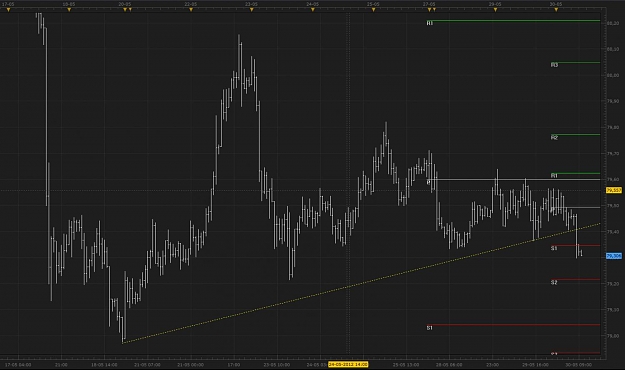The image size is (625, 370).
Task: Select the yellow dotted ascending trendline
Action: [361, 283]
